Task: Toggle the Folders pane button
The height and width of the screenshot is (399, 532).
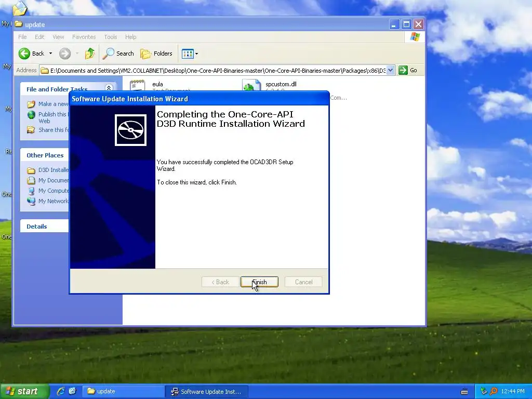Action: click(156, 54)
